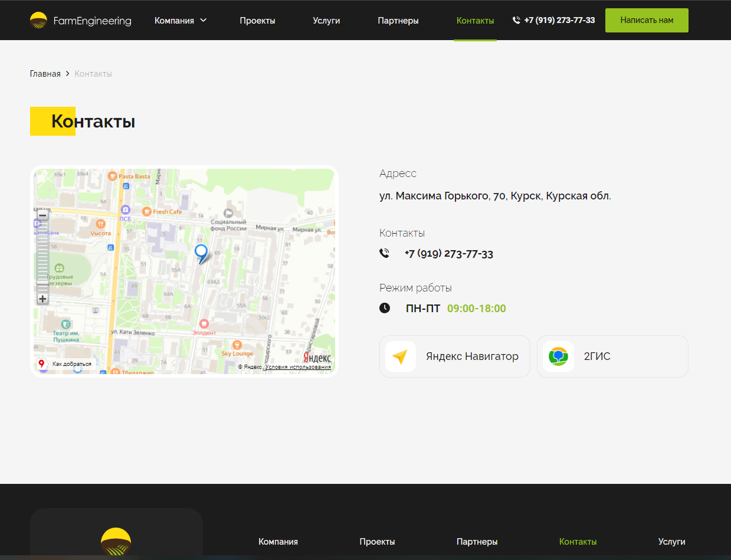Viewport: 731px width, 560px height.
Task: Click the map zoom level slider
Action: pos(42,257)
